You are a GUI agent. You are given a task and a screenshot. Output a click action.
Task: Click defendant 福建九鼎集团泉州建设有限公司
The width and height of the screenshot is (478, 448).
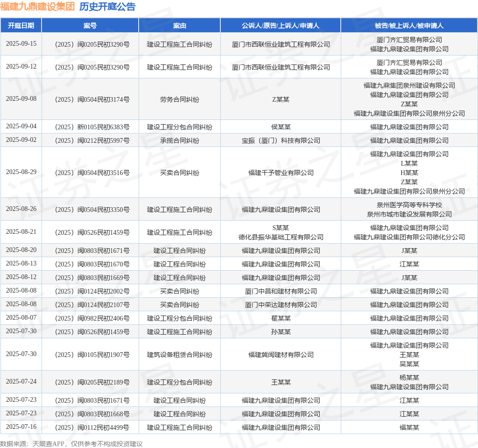[x=409, y=85]
